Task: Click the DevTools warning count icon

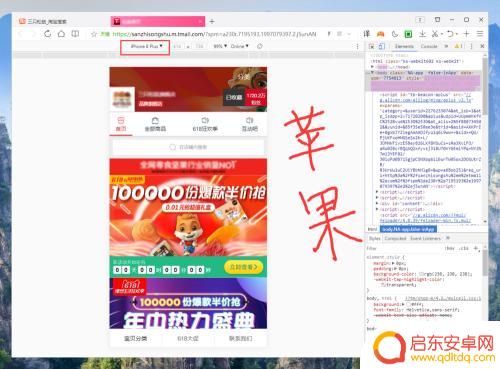Action: point(459,46)
